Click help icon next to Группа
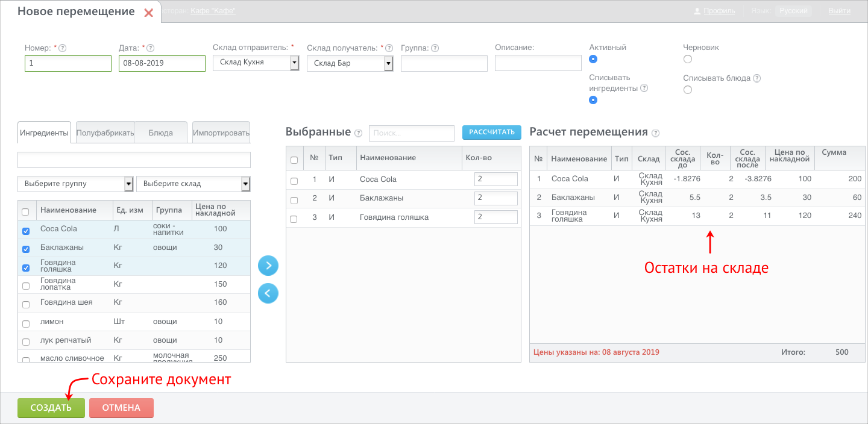 pyautogui.click(x=435, y=48)
